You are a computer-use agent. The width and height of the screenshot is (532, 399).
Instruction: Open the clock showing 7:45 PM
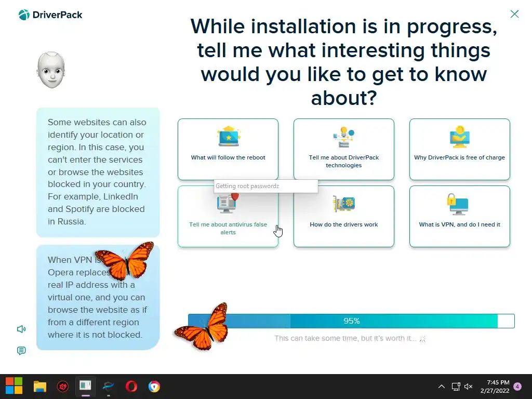point(495,387)
